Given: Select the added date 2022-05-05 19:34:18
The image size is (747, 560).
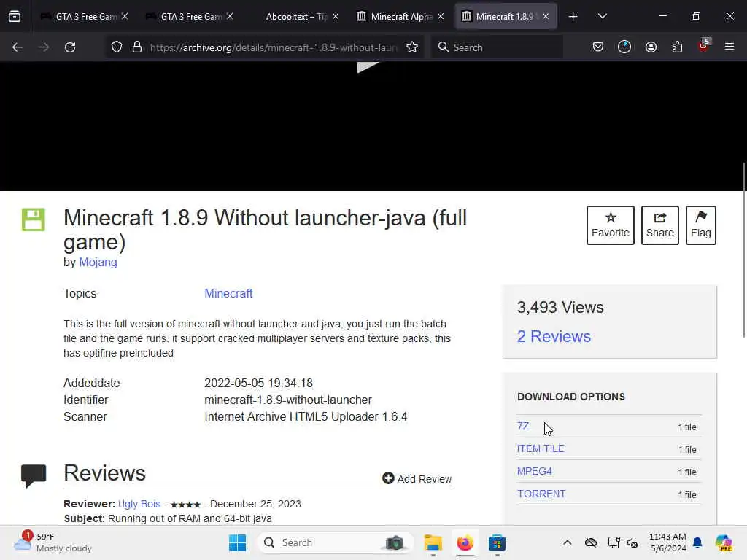Looking at the screenshot, I should coord(259,384).
